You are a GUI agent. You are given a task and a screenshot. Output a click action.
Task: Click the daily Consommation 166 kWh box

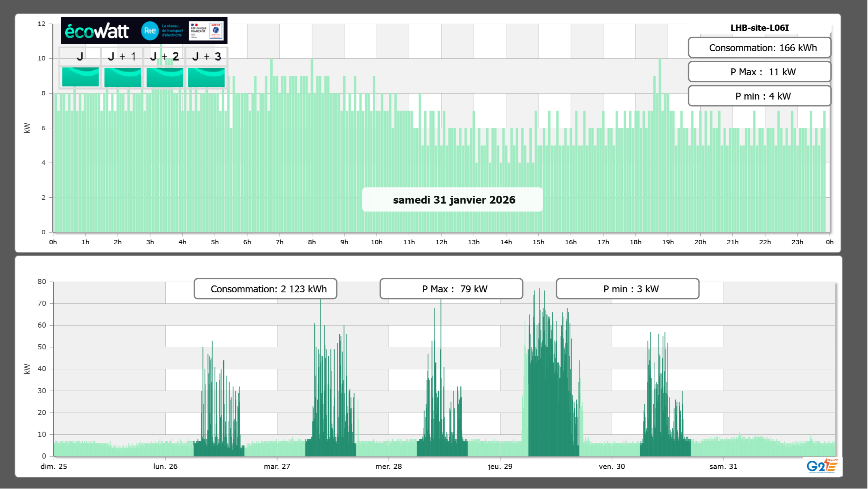click(759, 48)
